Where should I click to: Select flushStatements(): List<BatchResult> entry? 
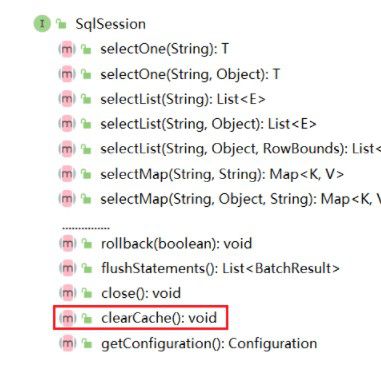click(x=220, y=268)
